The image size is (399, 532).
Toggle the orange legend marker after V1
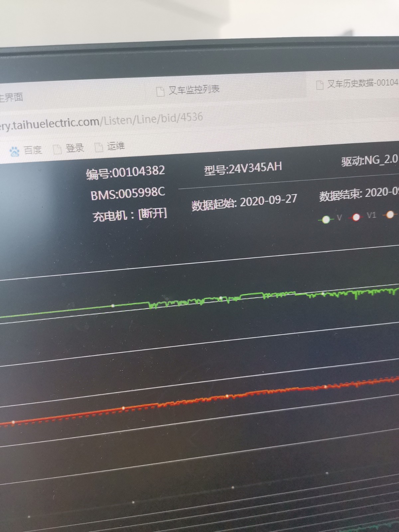coord(390,214)
